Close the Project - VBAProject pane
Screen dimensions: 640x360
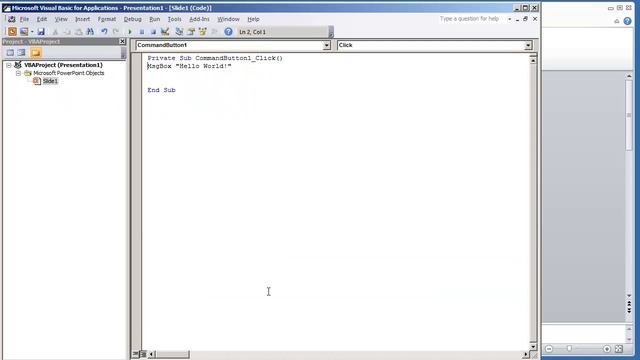[x=122, y=41]
